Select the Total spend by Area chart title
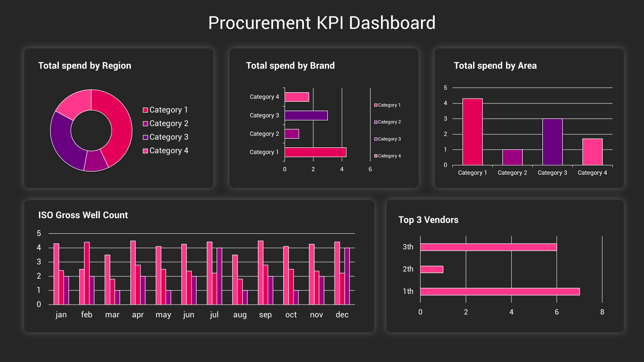The image size is (644, 362). 495,66
